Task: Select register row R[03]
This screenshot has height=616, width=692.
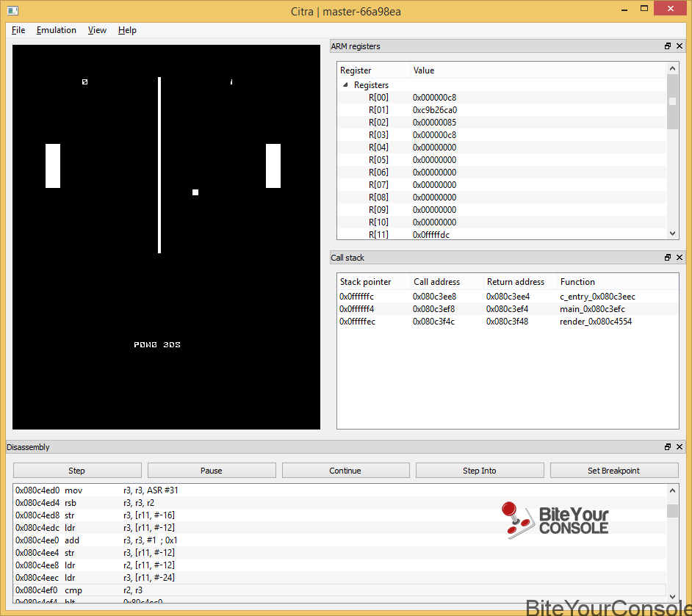Action: point(502,135)
